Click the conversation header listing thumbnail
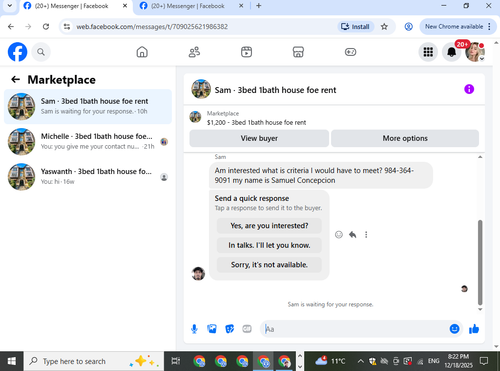This screenshot has height=371, width=500. click(x=201, y=89)
